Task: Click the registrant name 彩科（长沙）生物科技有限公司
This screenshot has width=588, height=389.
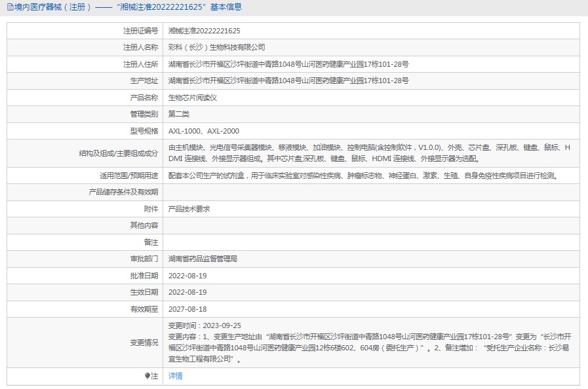Action: pos(216,47)
